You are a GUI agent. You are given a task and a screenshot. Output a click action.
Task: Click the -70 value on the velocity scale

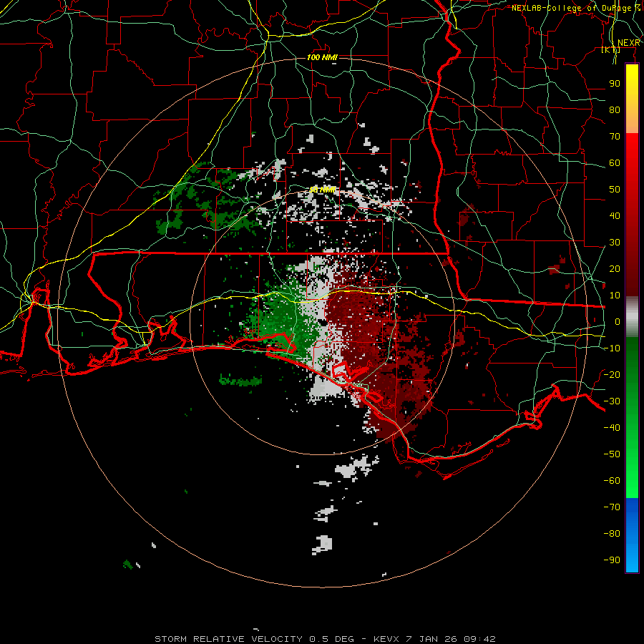(612, 507)
